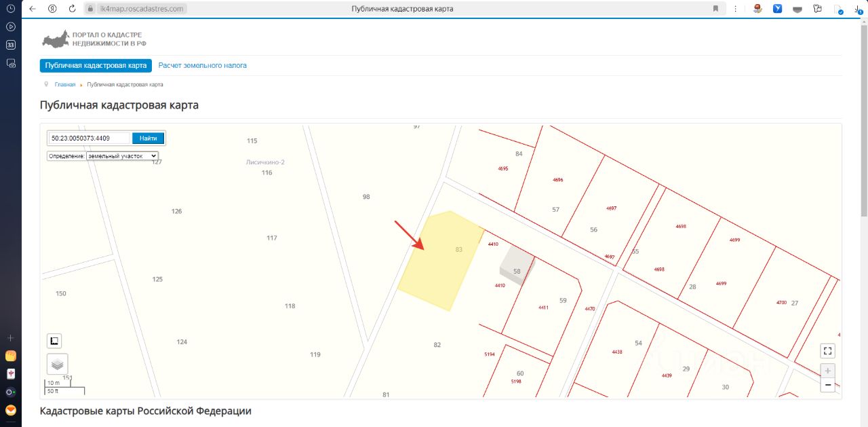
Task: Click plot number 150 on map
Action: 61,293
